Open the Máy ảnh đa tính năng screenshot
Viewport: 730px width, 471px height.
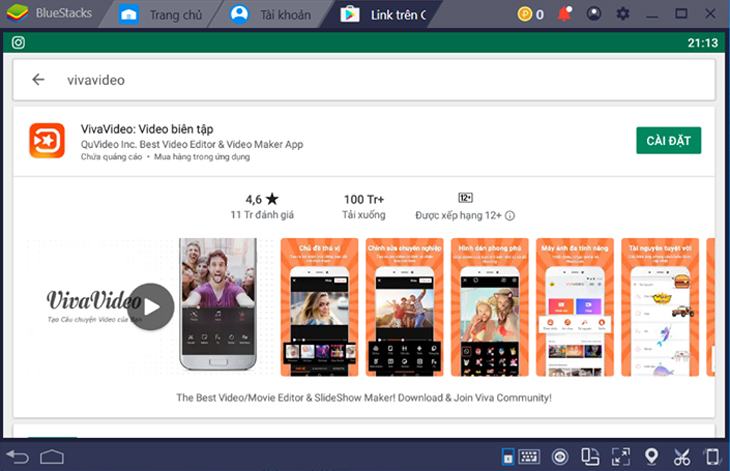click(575, 307)
